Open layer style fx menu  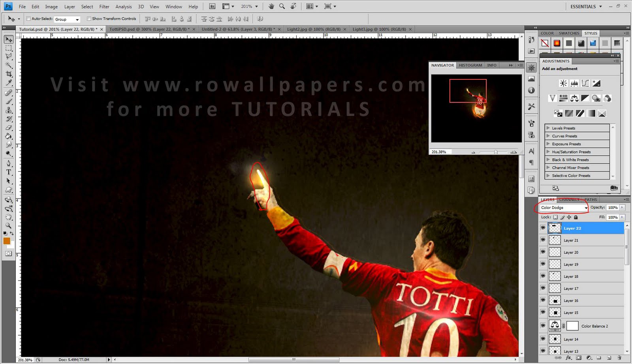point(569,358)
